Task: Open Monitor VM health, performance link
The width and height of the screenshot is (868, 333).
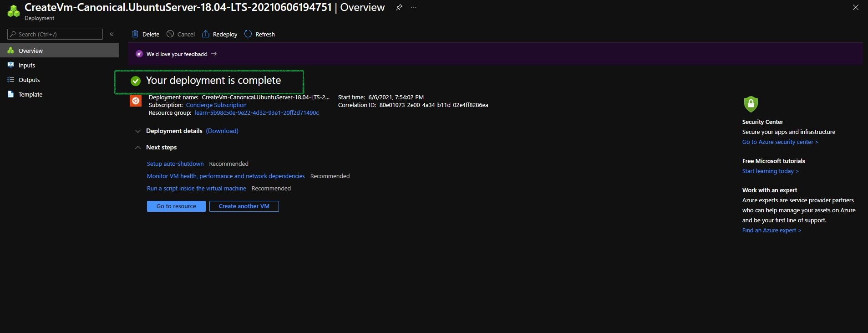Action: (226, 176)
